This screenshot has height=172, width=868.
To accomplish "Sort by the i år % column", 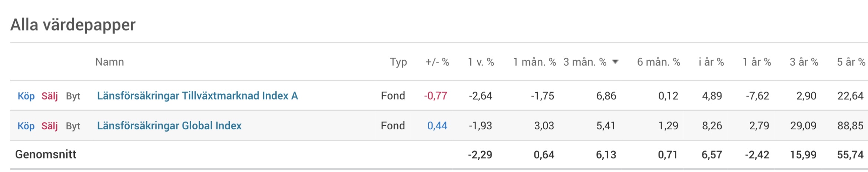I will (x=711, y=62).
